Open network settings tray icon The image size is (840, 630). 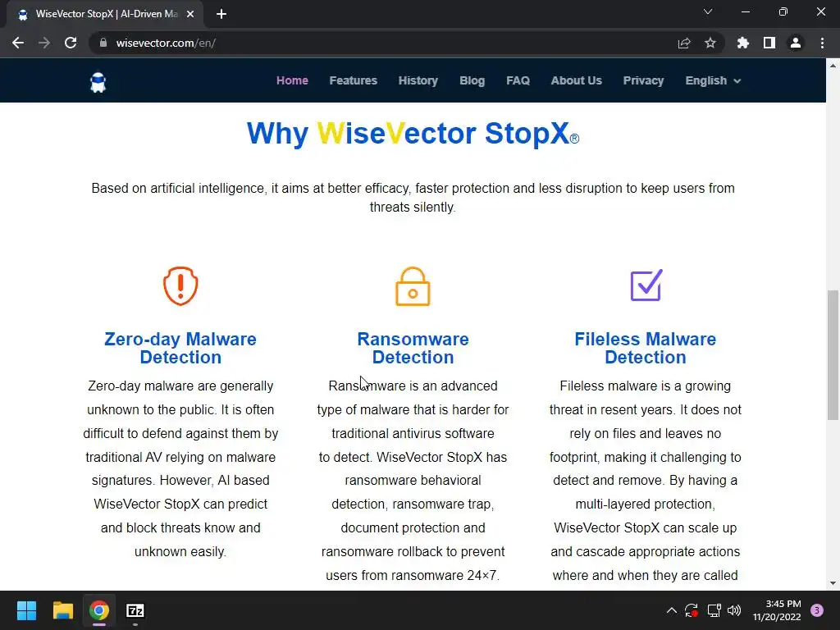point(714,610)
